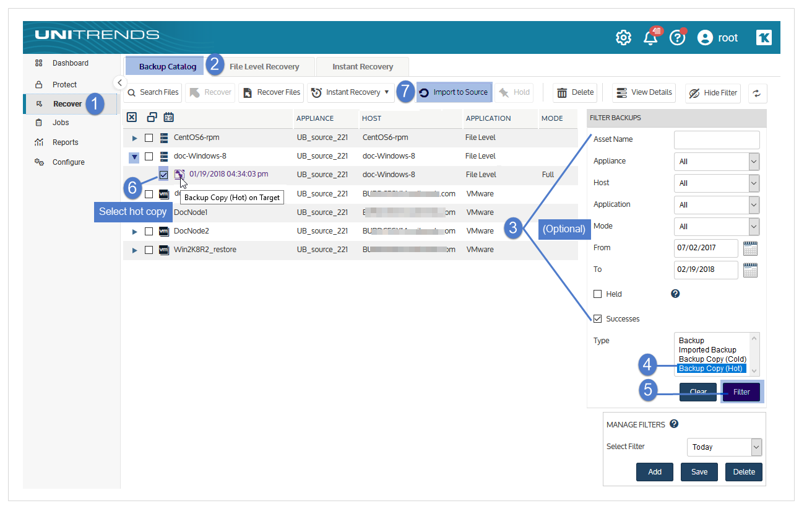Click the CentOS6-rpm server asset icon
This screenshot has height=516, width=812.
pos(164,138)
